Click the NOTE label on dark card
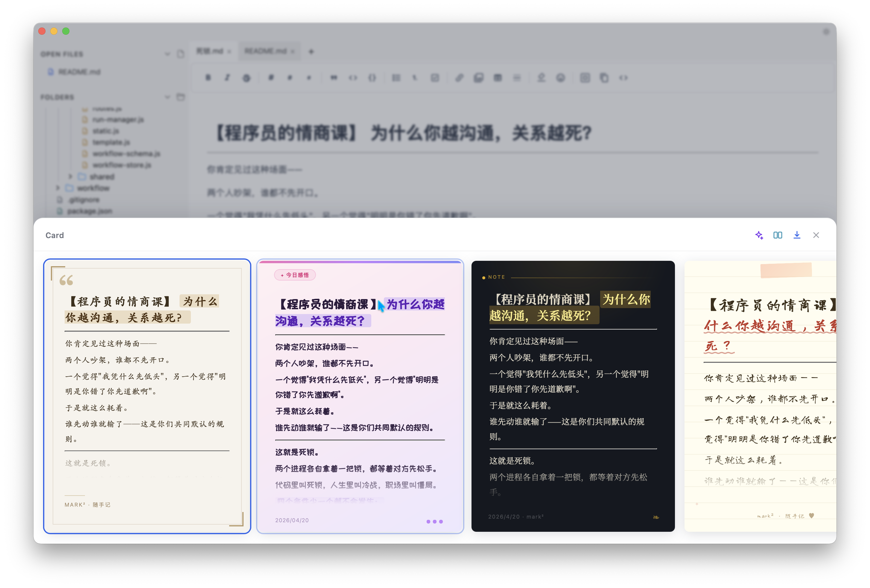This screenshot has width=870, height=588. point(496,277)
